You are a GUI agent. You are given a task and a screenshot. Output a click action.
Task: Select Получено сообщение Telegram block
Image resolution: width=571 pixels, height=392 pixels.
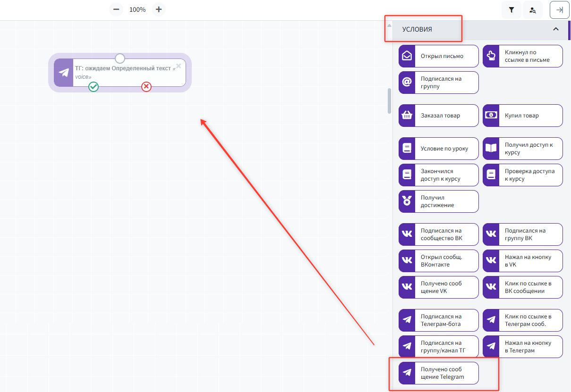(x=438, y=373)
